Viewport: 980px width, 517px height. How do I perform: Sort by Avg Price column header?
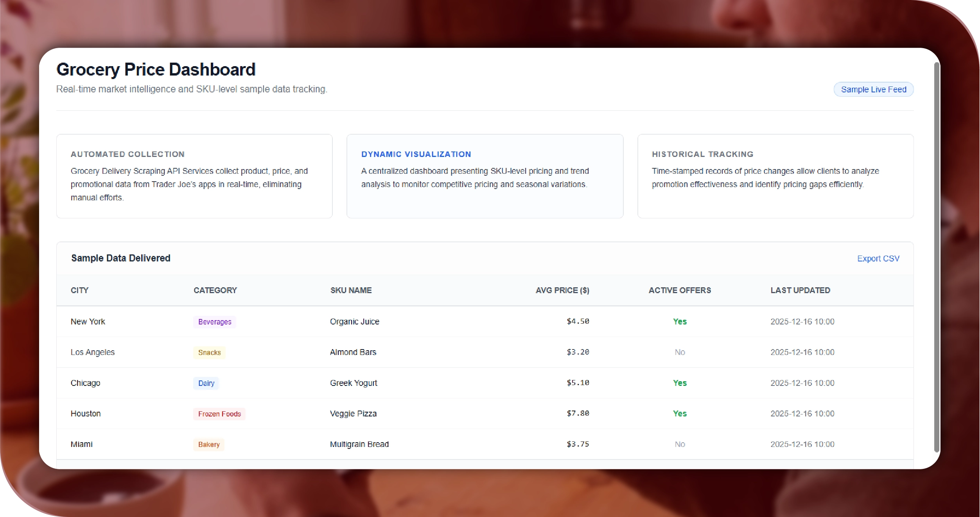coord(562,290)
